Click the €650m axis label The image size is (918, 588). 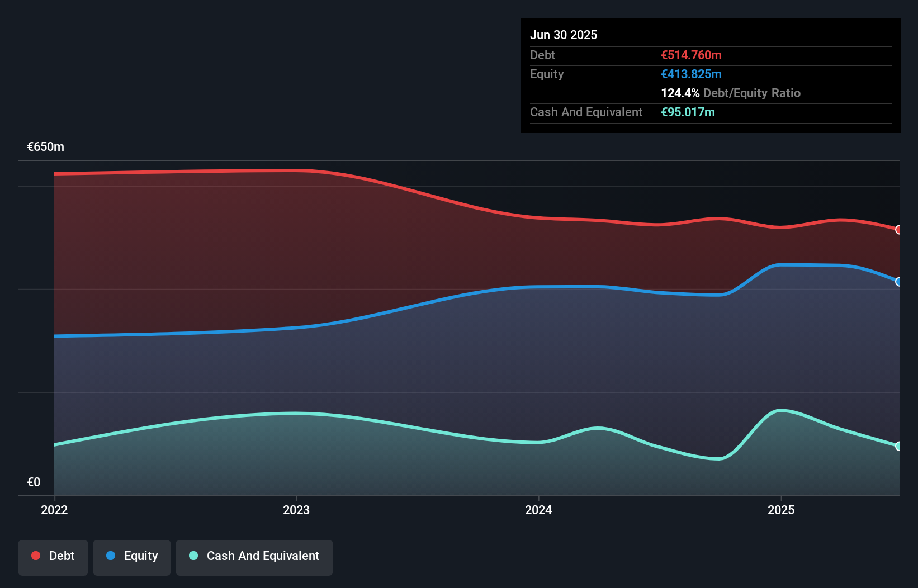click(45, 146)
